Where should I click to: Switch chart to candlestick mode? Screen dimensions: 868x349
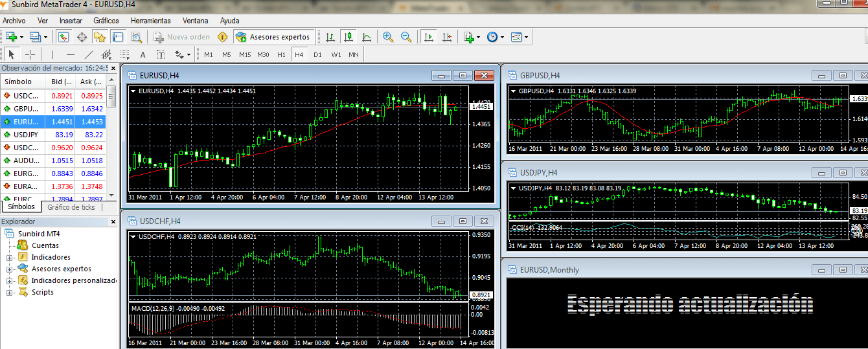[348, 37]
